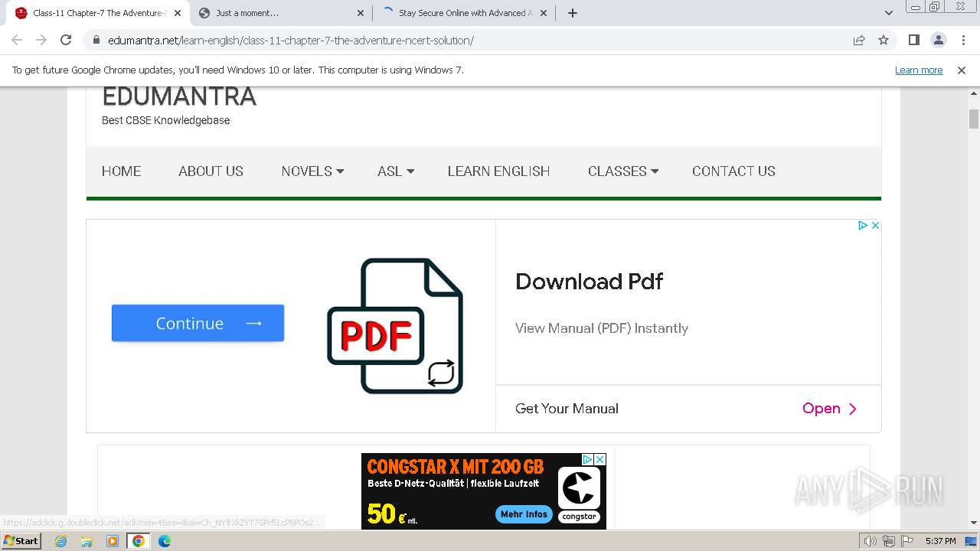Open the tab search dropdown arrow
Viewport: 980px width, 551px height.
tap(889, 13)
